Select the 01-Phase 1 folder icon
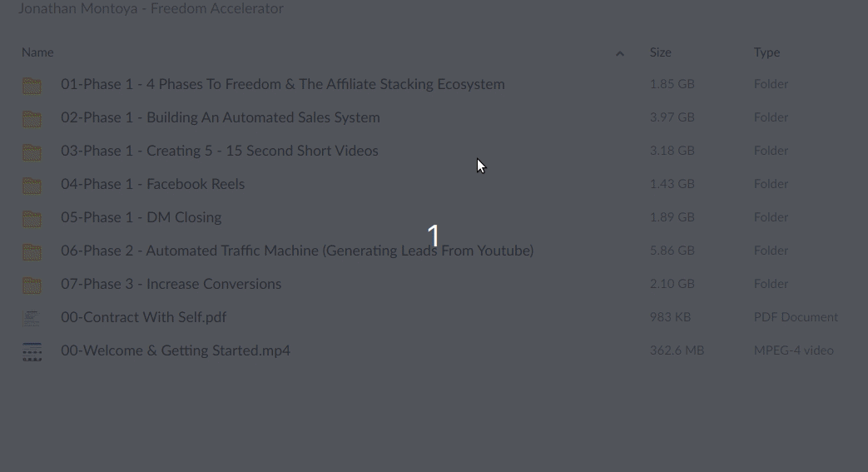This screenshot has width=868, height=472. (x=32, y=85)
